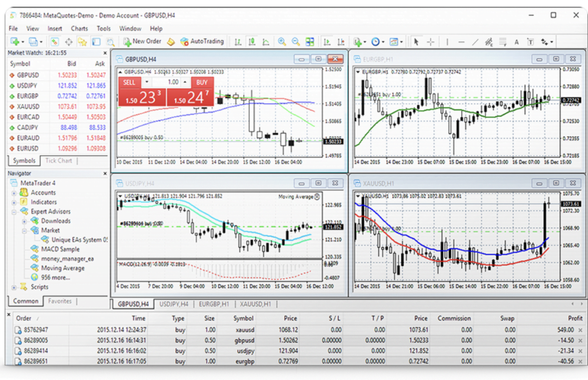Select the Vertical Line drawing tool

click(x=447, y=42)
